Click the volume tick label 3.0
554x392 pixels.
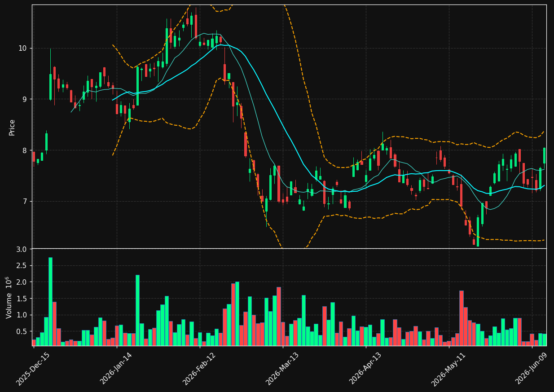point(22,249)
